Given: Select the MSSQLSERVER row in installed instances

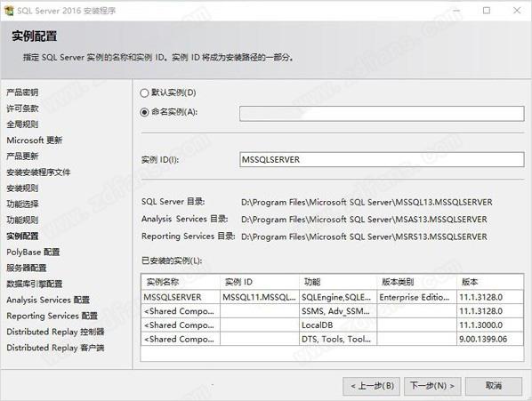Looking at the screenshot, I should tap(332, 297).
